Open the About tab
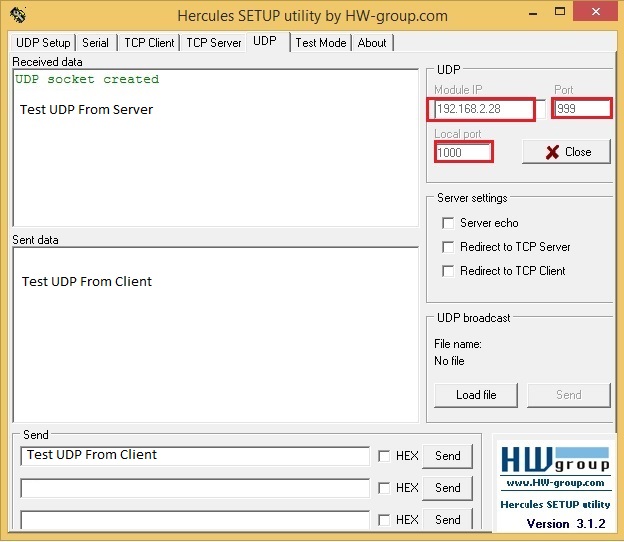Image resolution: width=624 pixels, height=542 pixels. tap(372, 43)
